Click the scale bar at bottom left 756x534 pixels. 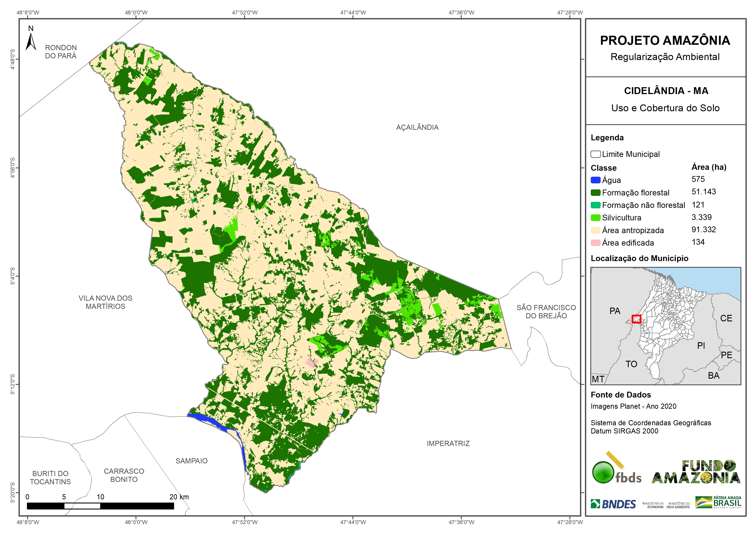[x=100, y=506]
